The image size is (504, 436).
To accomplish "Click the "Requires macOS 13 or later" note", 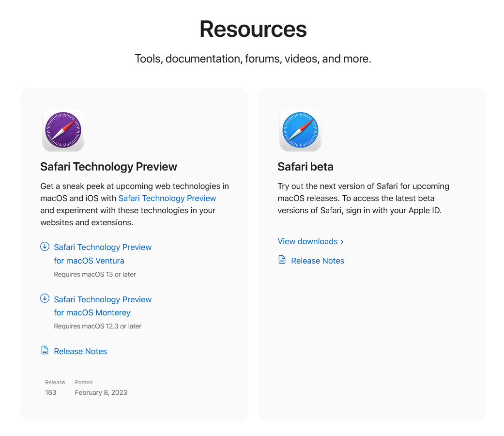I will (95, 274).
